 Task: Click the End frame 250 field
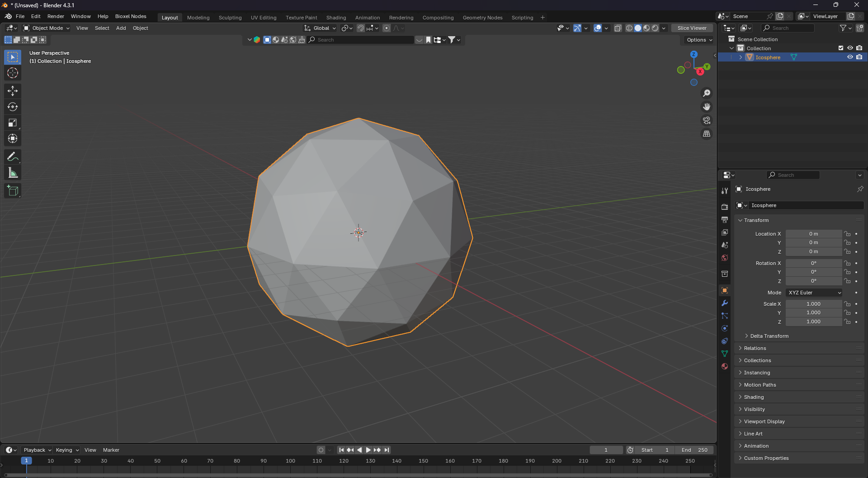694,450
